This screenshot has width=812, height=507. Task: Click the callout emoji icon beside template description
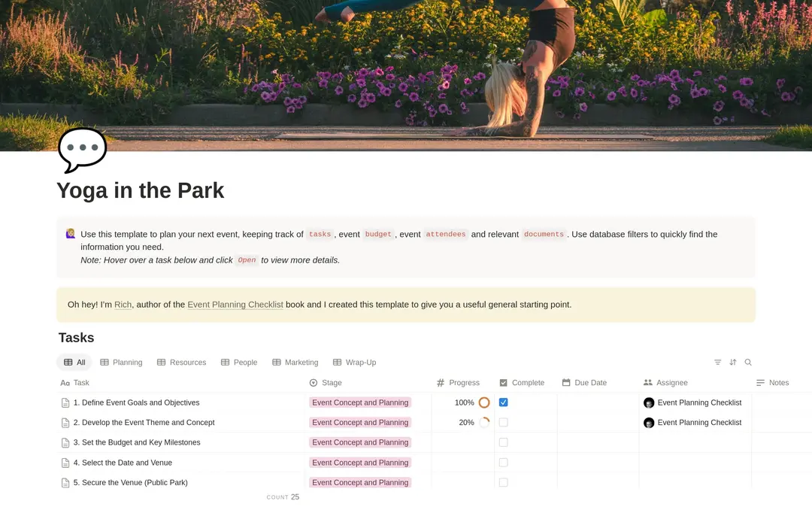(x=71, y=233)
